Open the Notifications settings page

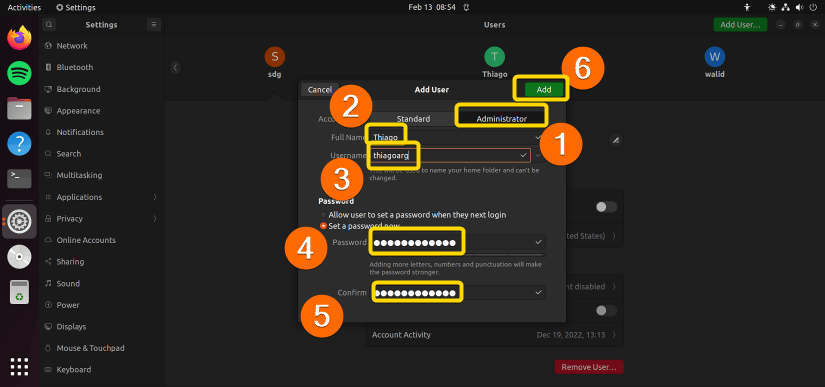click(102, 133)
